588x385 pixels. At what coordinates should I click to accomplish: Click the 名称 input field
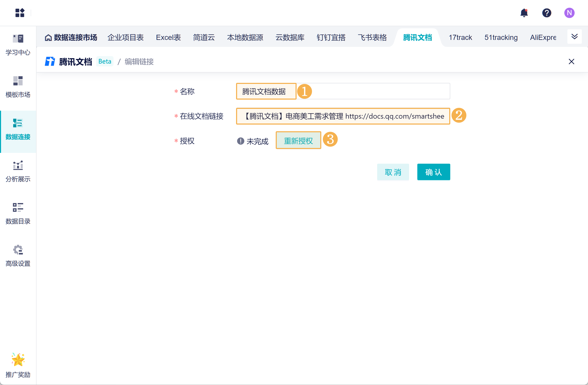point(342,91)
